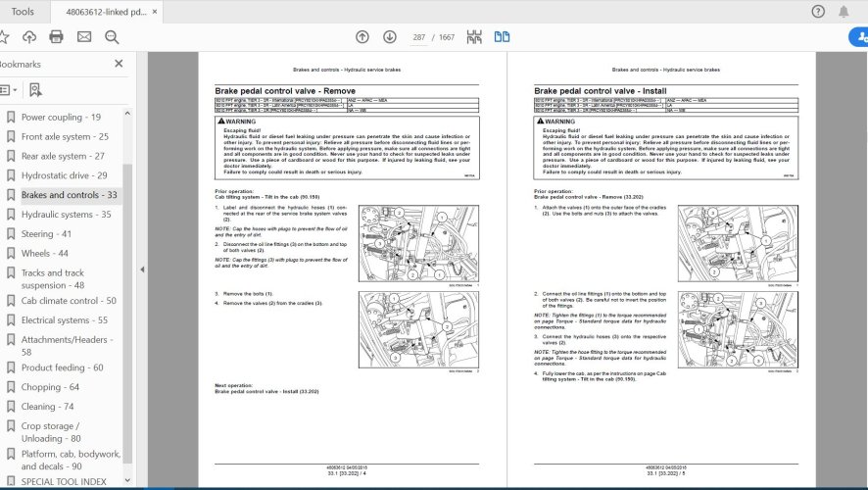Click the upload to cloud icon
Viewport: 868px width, 490px height.
point(29,37)
